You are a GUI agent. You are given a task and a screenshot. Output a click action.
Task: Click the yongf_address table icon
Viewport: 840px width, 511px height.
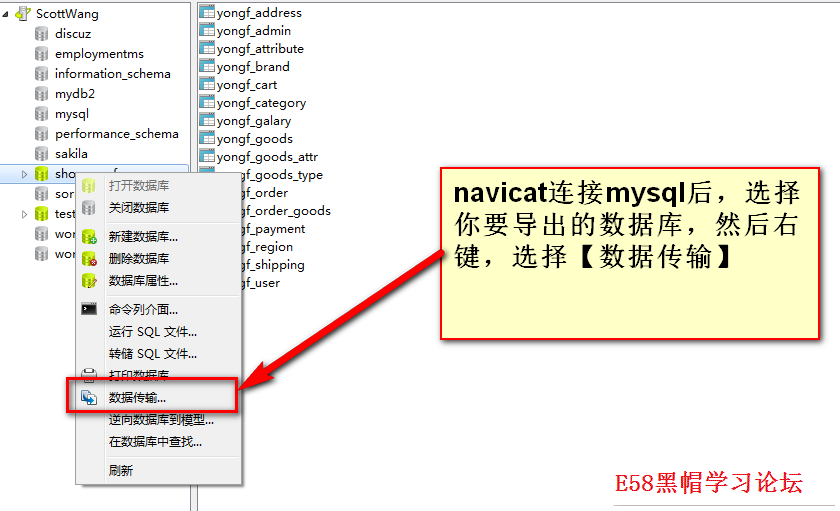tap(207, 13)
